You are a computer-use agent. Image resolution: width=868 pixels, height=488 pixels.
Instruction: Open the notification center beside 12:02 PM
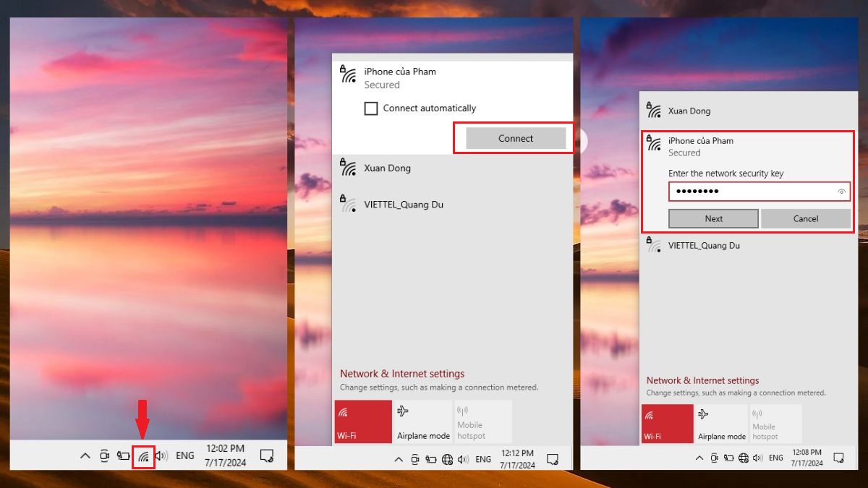click(267, 456)
